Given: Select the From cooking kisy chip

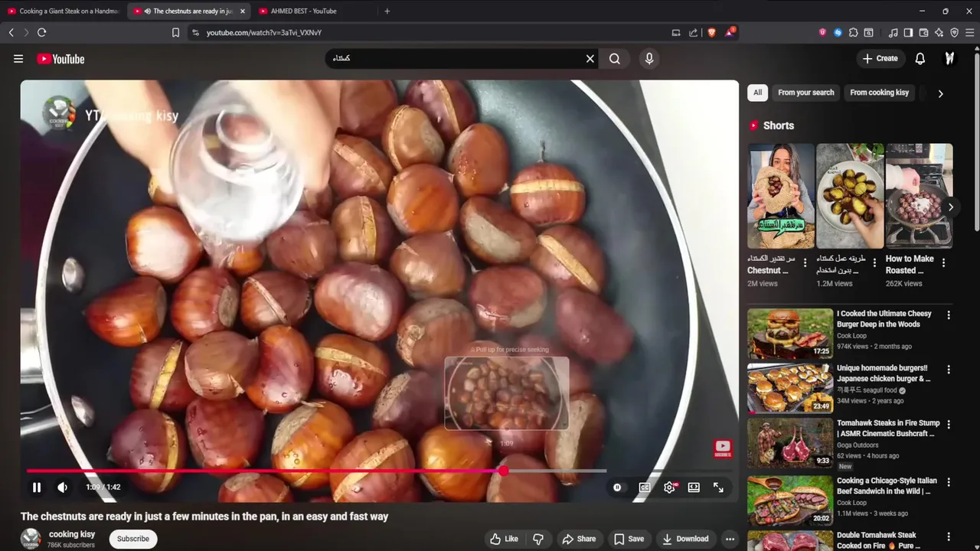Looking at the screenshot, I should pos(879,93).
